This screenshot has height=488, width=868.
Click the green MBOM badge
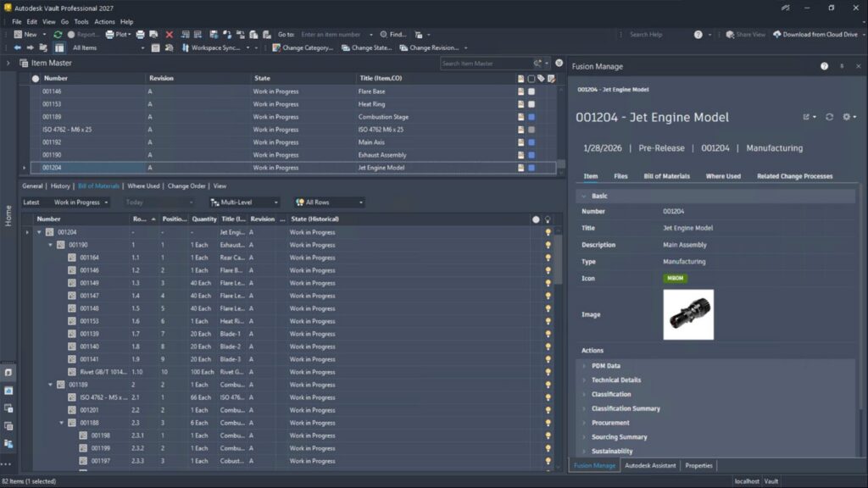click(x=675, y=278)
